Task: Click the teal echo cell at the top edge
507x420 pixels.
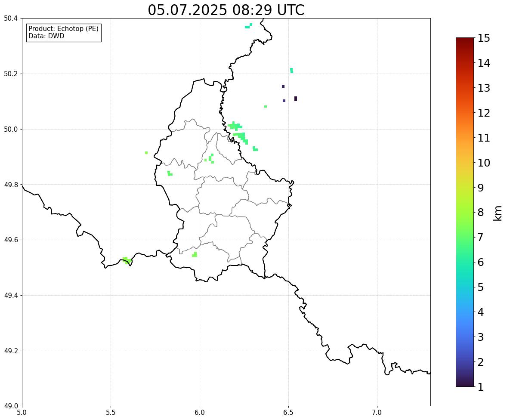Action: [x=249, y=26]
